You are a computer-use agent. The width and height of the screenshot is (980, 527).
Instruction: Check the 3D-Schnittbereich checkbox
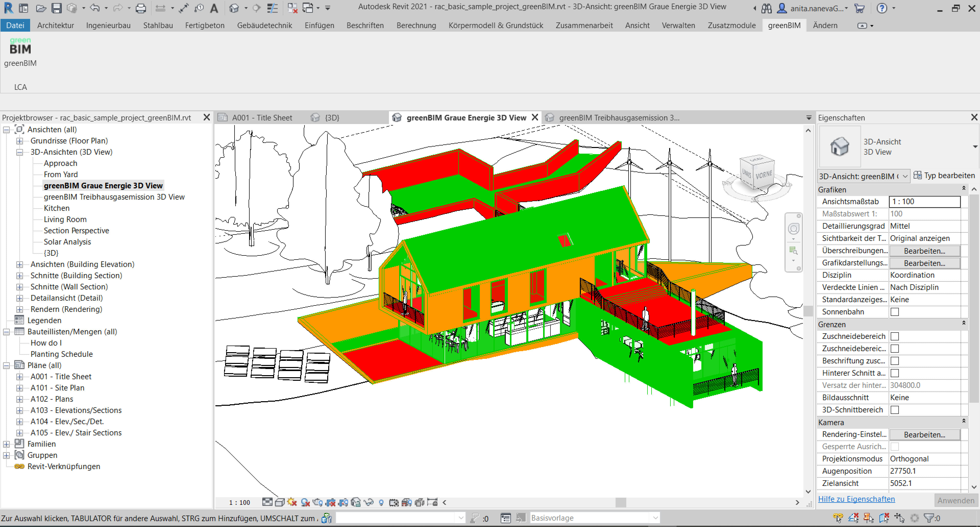point(895,410)
